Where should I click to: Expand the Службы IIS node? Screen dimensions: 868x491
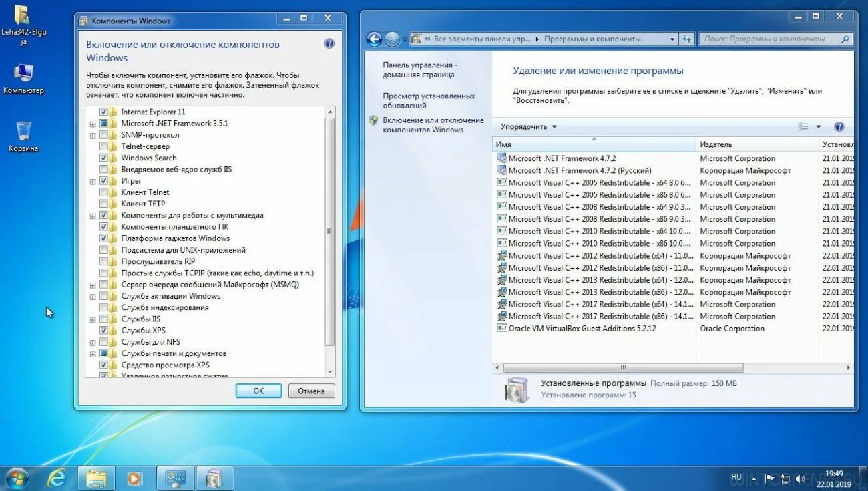point(93,319)
